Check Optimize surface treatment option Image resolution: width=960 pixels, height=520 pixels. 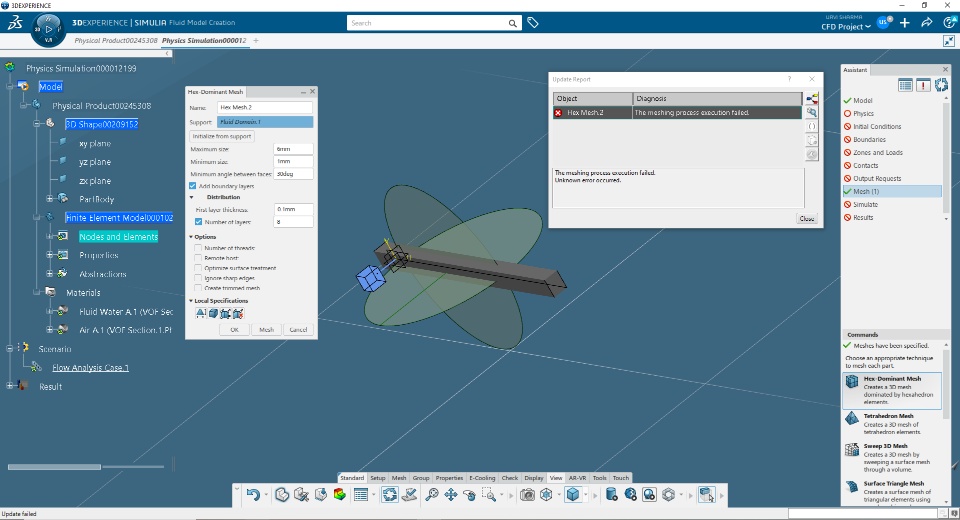tap(197, 268)
